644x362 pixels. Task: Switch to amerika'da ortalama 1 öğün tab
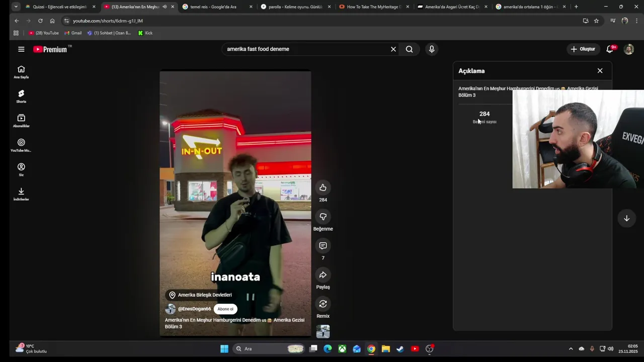(531, 7)
